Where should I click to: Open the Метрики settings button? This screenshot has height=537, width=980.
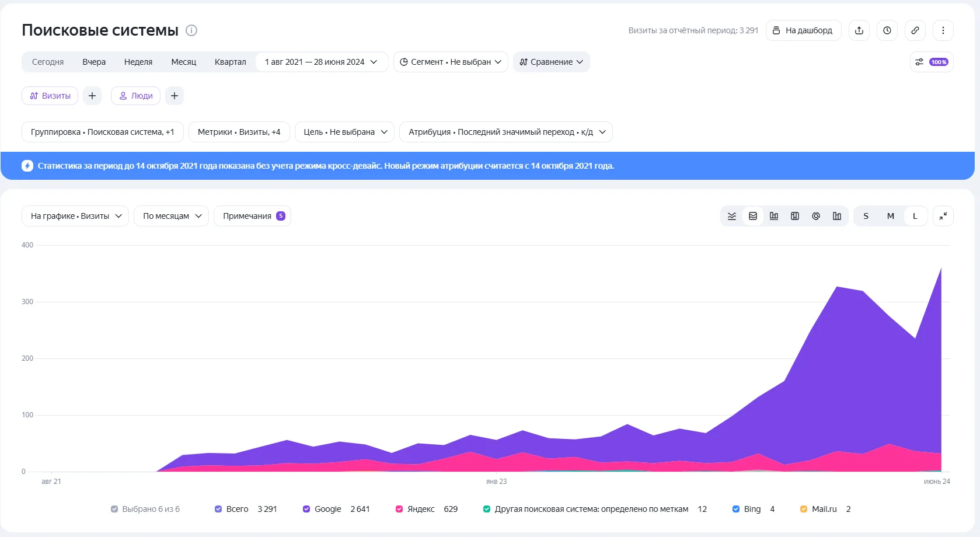tap(239, 132)
